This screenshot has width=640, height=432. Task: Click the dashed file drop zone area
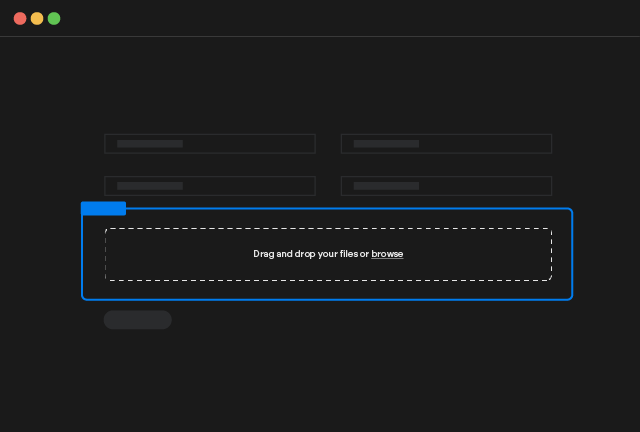click(328, 270)
